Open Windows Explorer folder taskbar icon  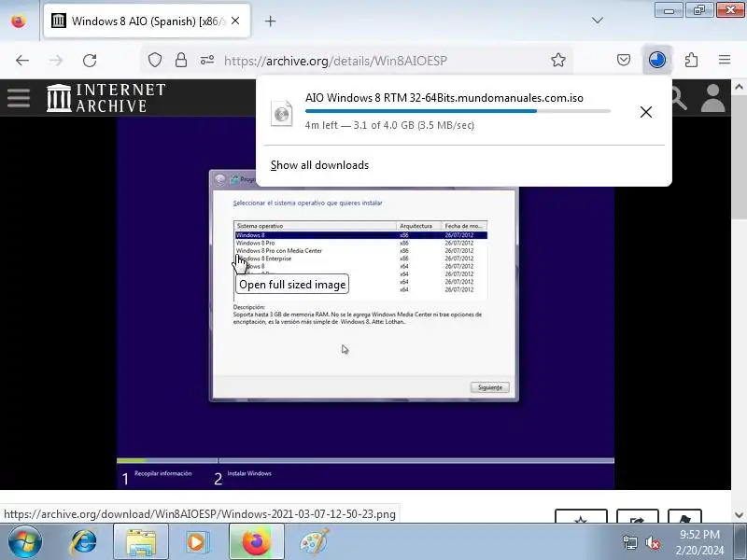pos(141,542)
